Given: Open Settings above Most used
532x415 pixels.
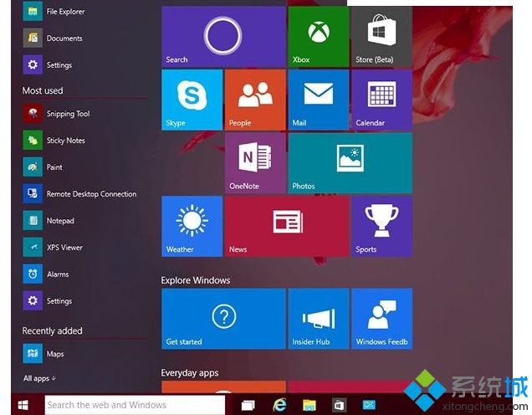Looking at the screenshot, I should pos(48,64).
